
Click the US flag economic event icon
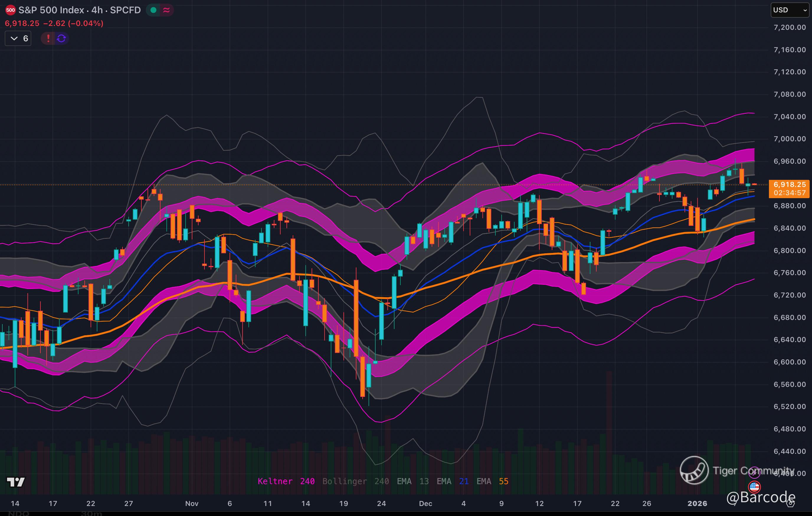click(754, 487)
